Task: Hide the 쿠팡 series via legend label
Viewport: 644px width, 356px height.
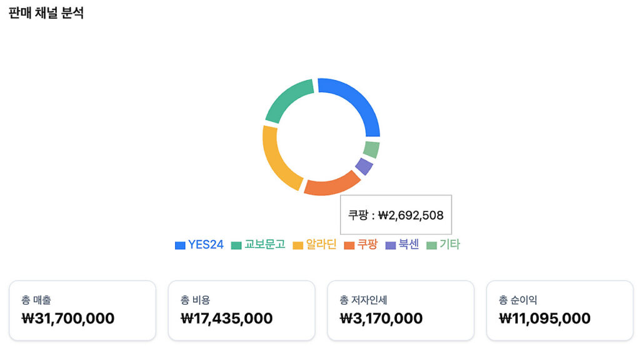Action: click(367, 245)
